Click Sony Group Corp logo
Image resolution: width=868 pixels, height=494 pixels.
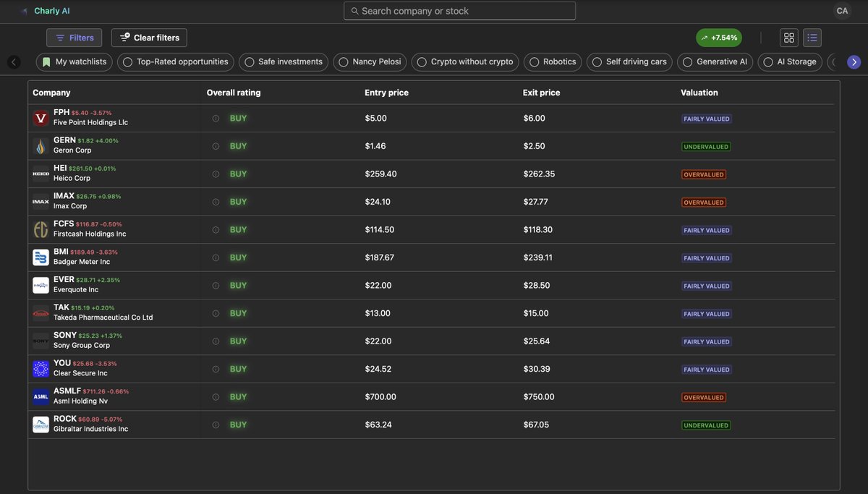[x=41, y=341]
